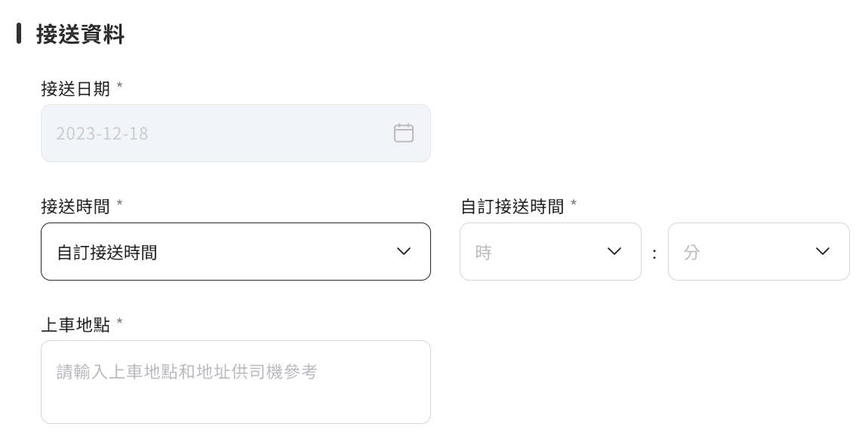Click the chevron arrow in 接送時間 select box
Viewport: 868px width, 442px height.
(x=404, y=252)
